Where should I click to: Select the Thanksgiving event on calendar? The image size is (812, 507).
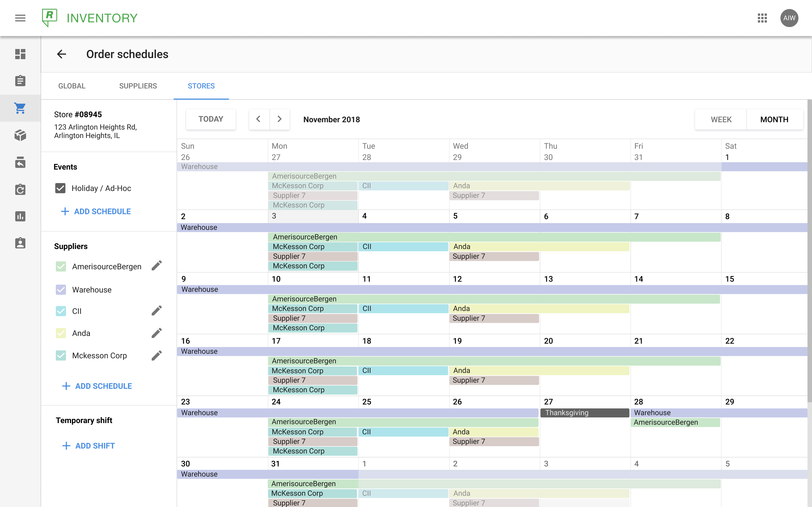tap(584, 413)
